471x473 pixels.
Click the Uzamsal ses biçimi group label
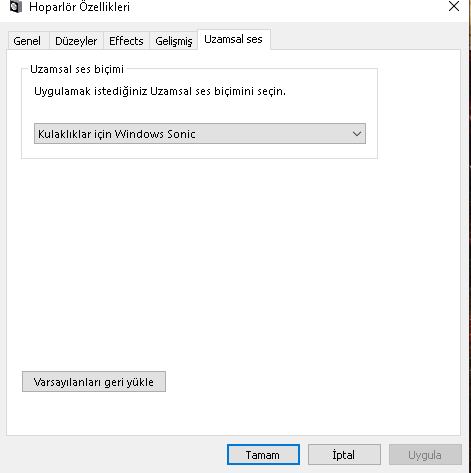click(77, 69)
